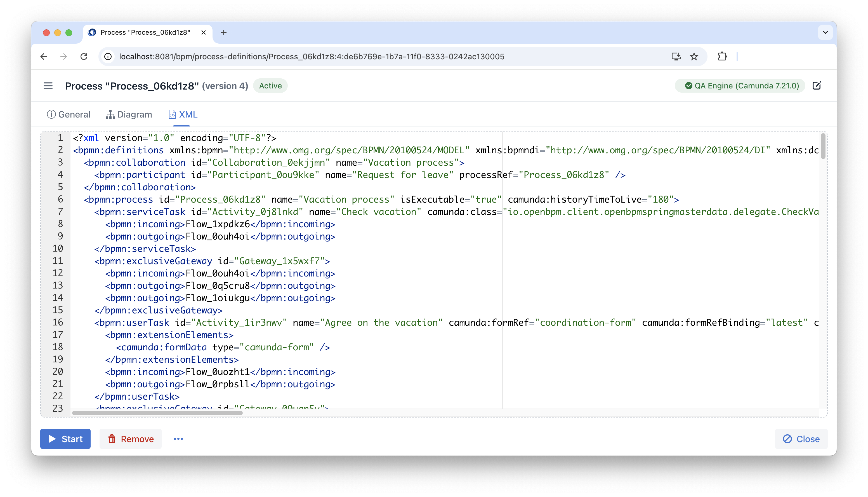868x497 pixels.
Task: Close the Process_06kd1z8 browser tab
Action: tap(204, 32)
